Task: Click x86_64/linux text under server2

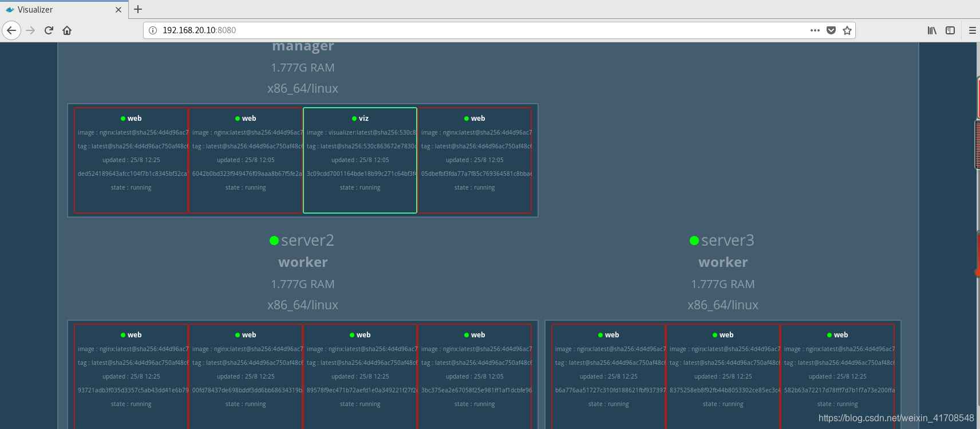Action: click(x=303, y=305)
